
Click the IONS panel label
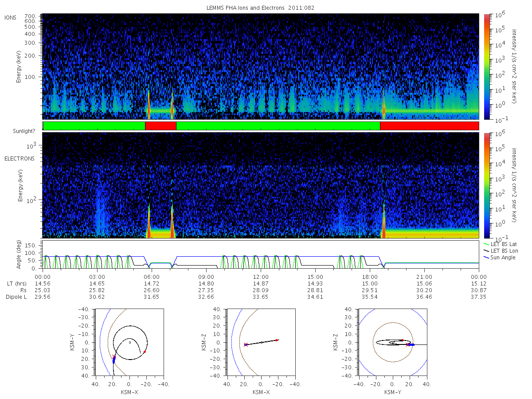11,18
